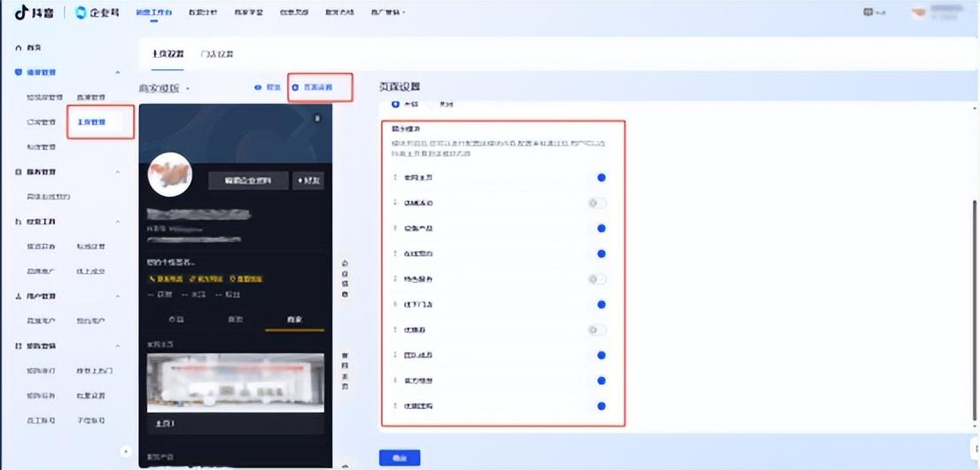Click the icon of the second collapsible sidebar group

[18, 172]
